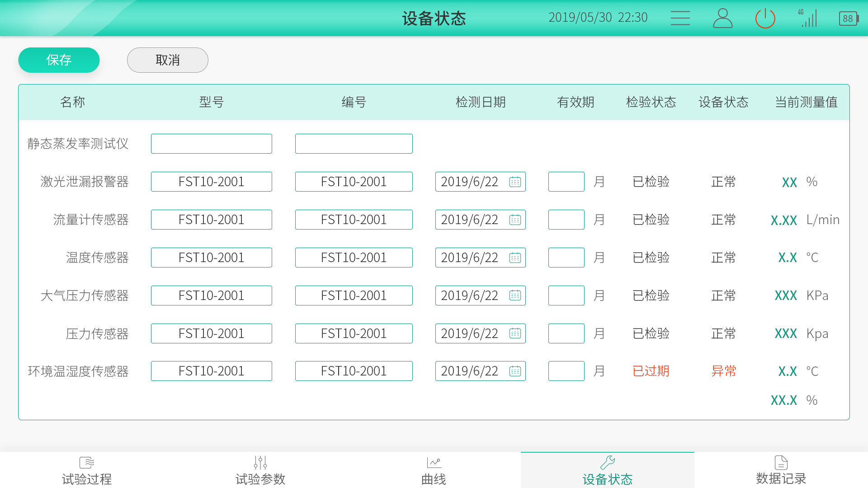Viewport: 868px width, 488px height.
Task: Open the 曲线 chart tab
Action: click(434, 470)
